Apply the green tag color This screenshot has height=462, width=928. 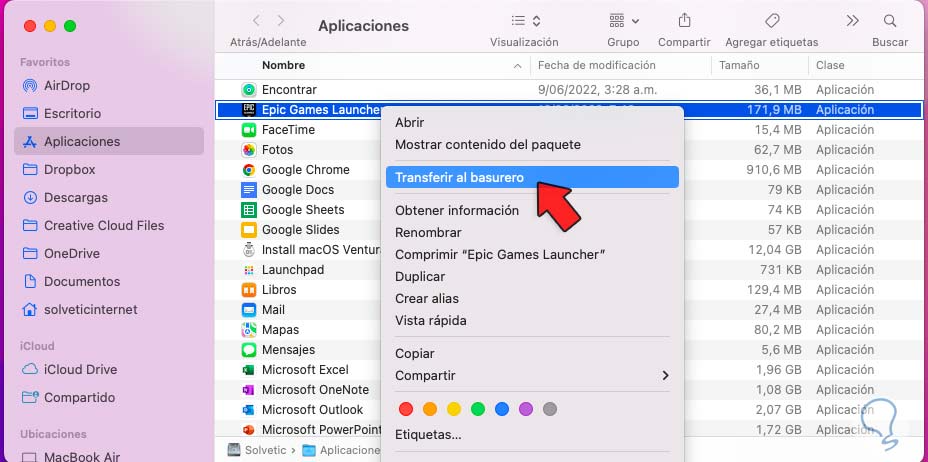click(478, 409)
